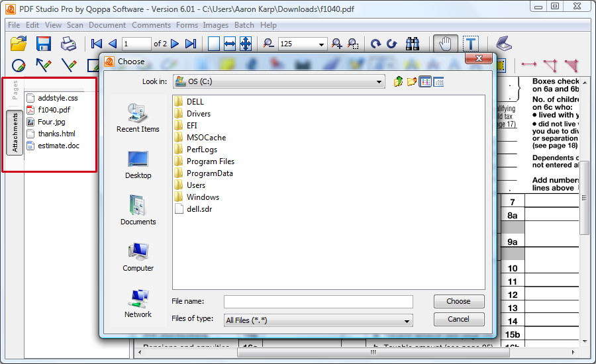Click the zoom in magnifier icon

(x=337, y=44)
